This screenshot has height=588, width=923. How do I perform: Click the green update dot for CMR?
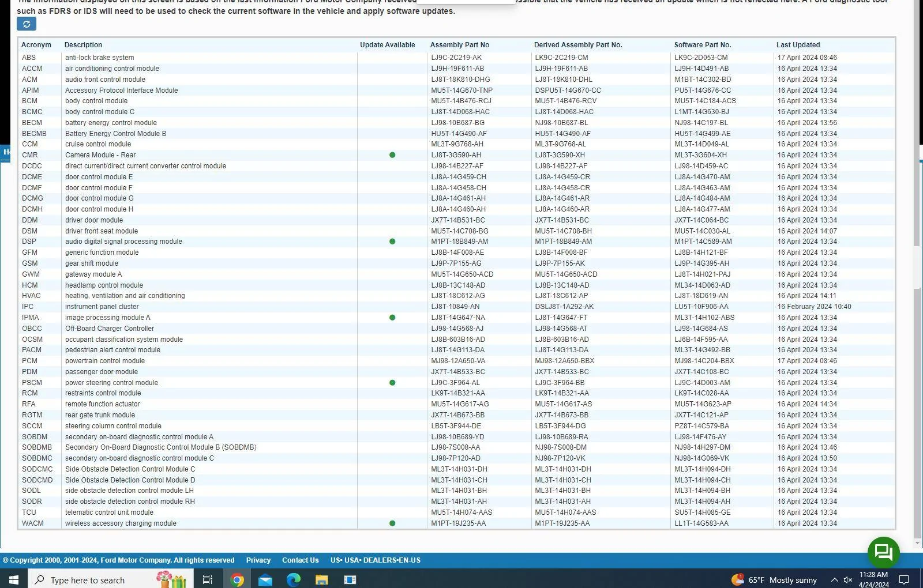392,155
